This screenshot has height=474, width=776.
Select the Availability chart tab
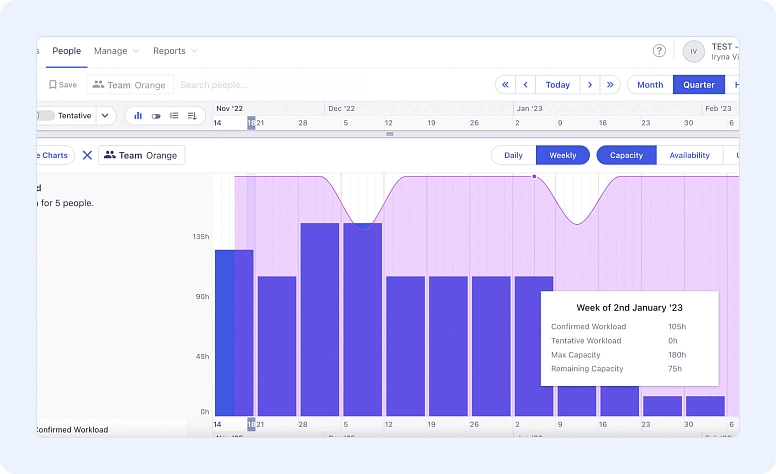pos(689,155)
